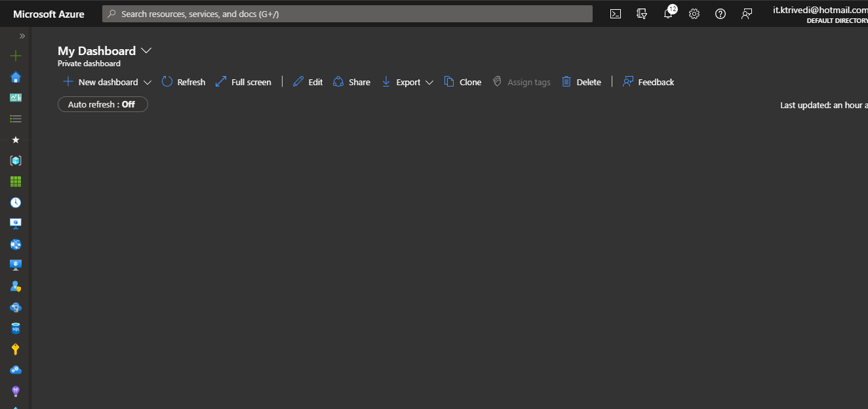Open SQL databases from the sidebar
This screenshot has height=409, width=868.
(x=16, y=328)
